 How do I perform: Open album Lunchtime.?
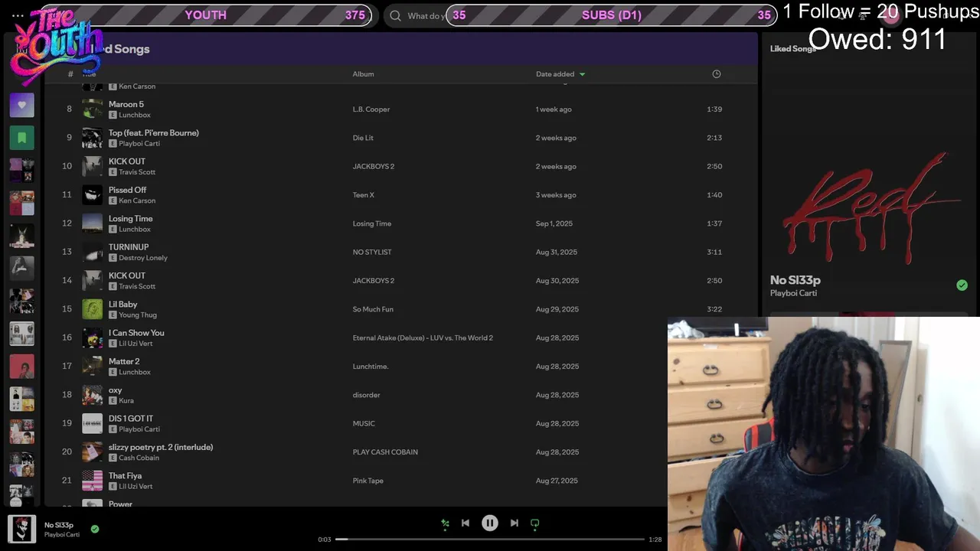point(371,367)
